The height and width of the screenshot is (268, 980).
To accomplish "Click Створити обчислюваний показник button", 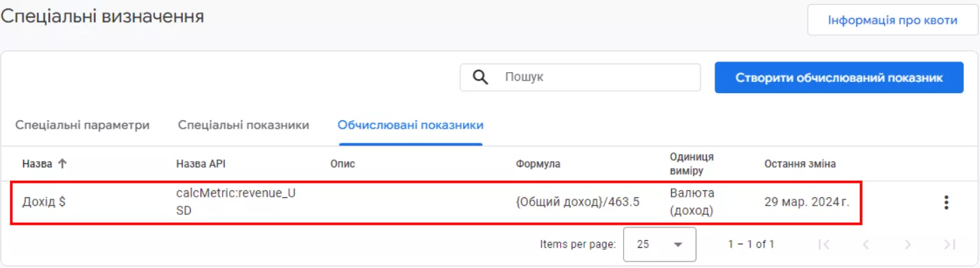I will [839, 78].
